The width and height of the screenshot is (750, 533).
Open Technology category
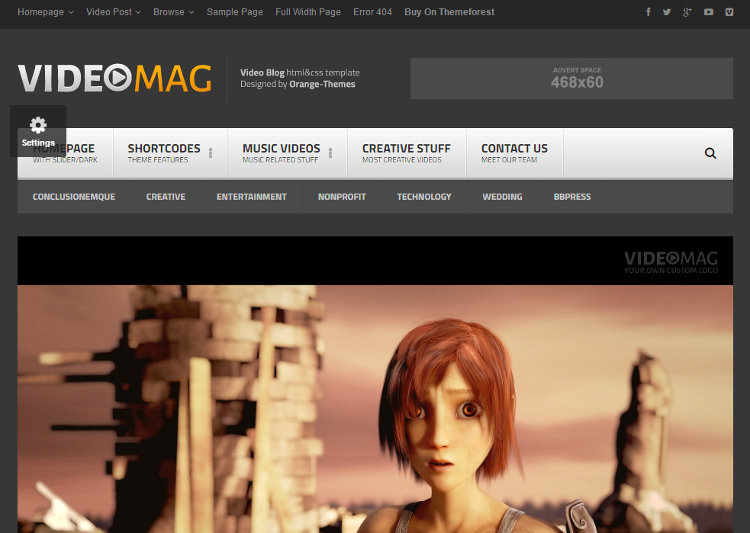point(424,197)
